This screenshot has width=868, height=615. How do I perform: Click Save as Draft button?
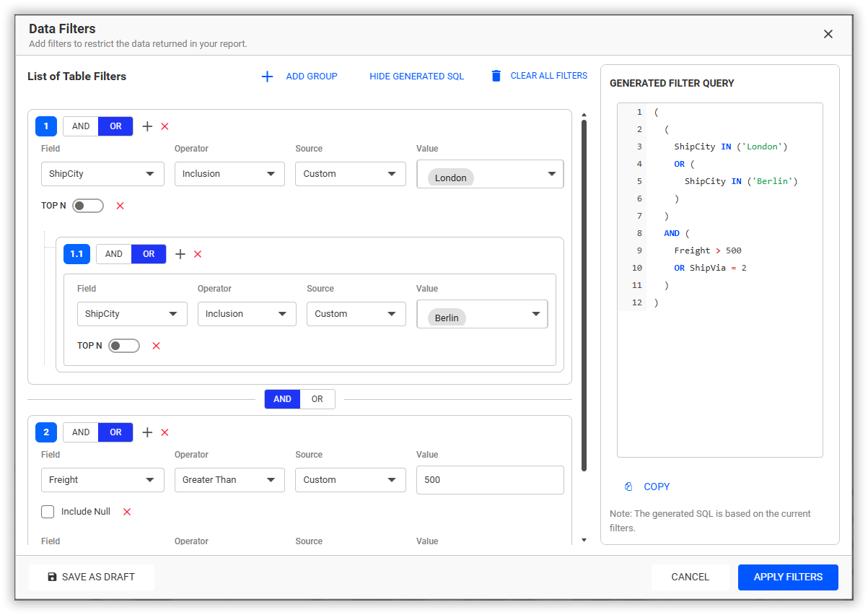coord(92,577)
